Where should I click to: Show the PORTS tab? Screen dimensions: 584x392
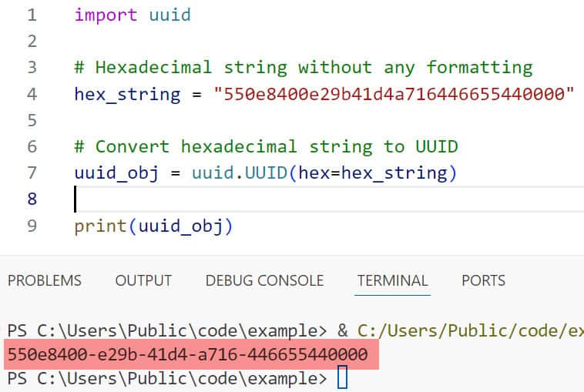[x=483, y=280]
